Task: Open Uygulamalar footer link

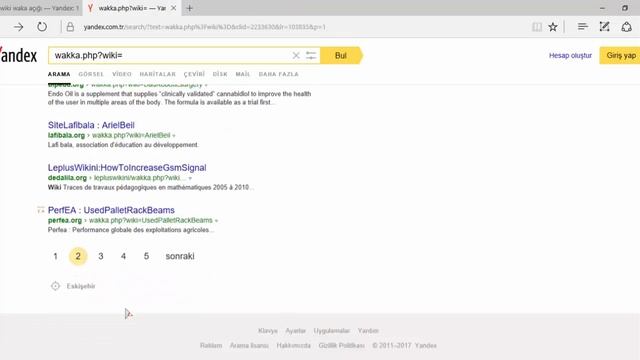Action: [x=332, y=331]
